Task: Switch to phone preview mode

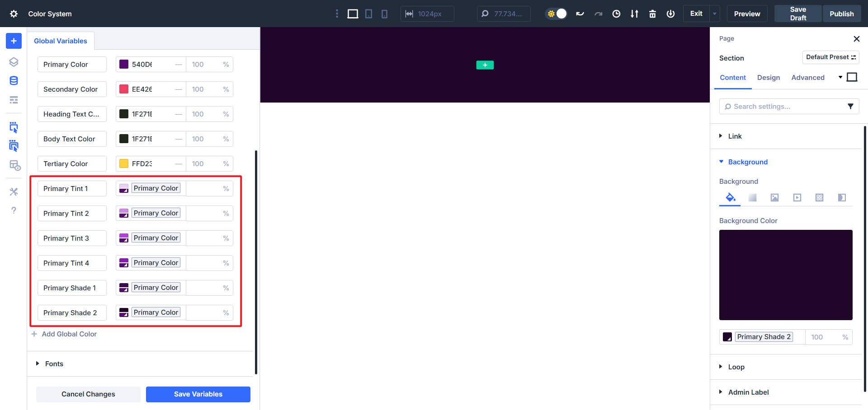Action: pyautogui.click(x=384, y=14)
